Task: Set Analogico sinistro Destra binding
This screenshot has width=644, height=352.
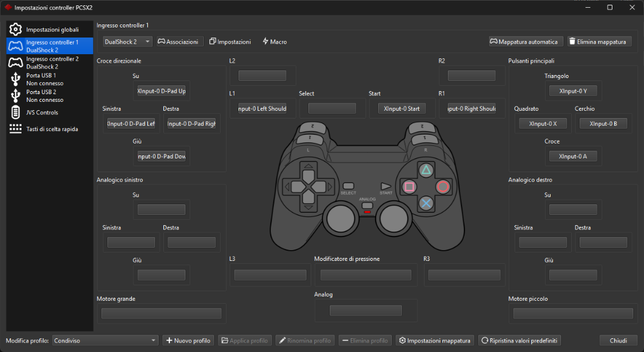Action: [x=191, y=242]
